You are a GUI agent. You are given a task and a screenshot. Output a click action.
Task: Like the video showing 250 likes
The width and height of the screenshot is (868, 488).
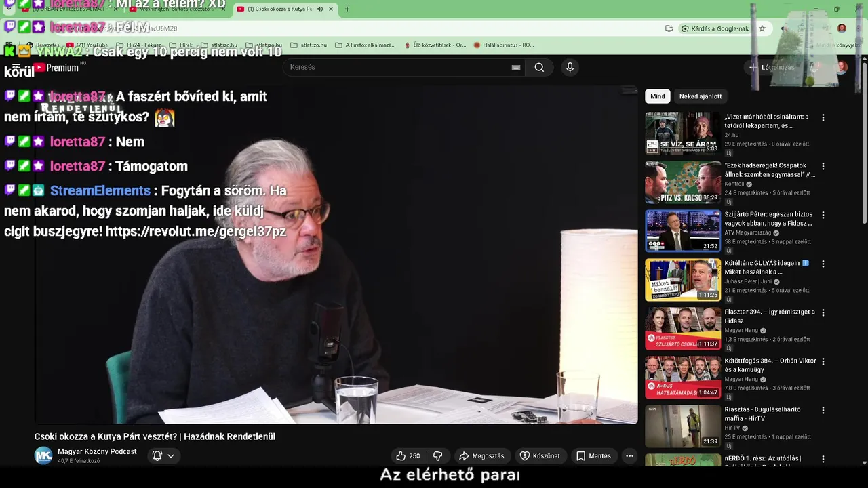(408, 456)
